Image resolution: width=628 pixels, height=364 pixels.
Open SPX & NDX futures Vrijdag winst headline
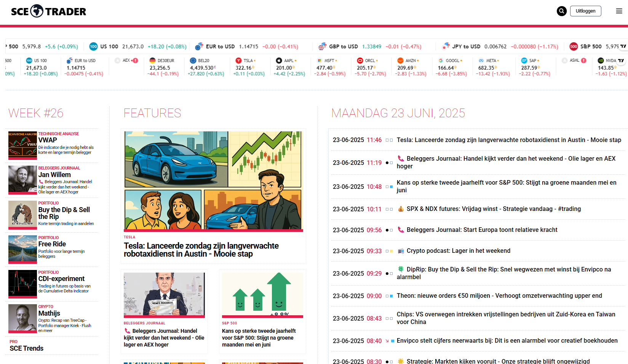(494, 209)
